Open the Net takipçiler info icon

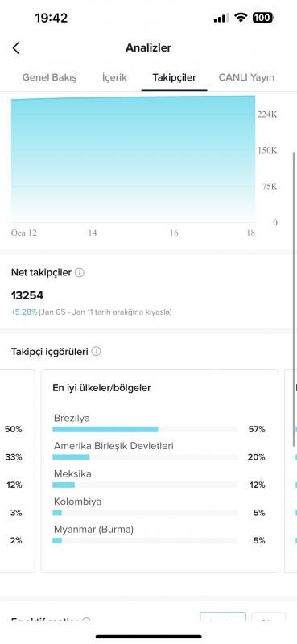pos(80,272)
